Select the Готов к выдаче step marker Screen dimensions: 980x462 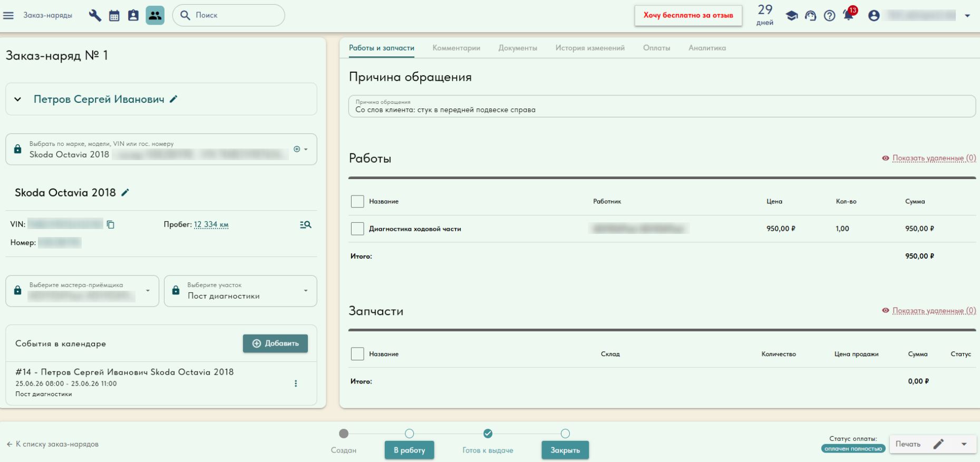click(488, 434)
